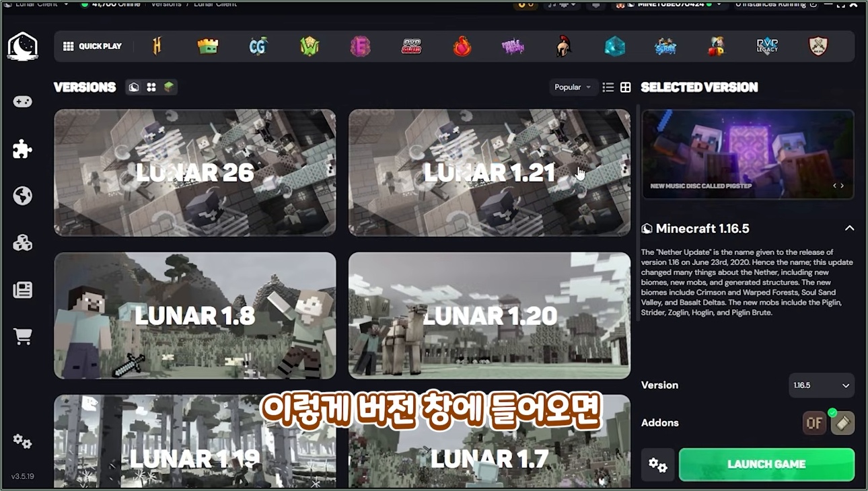Open the newspaper news section
The width and height of the screenshot is (868, 491).
(x=23, y=290)
